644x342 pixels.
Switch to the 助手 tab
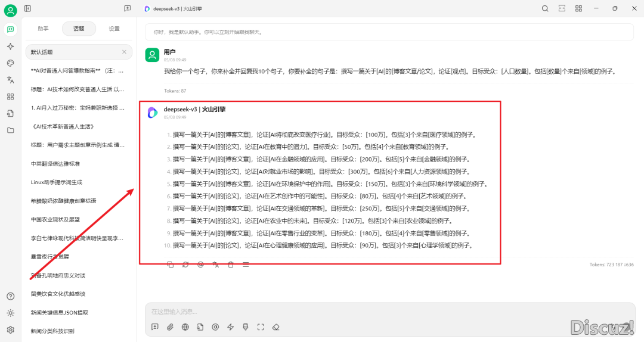[x=43, y=29]
